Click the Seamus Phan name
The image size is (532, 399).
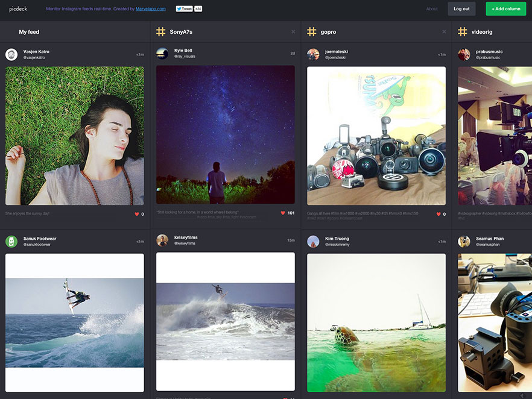[x=490, y=239]
